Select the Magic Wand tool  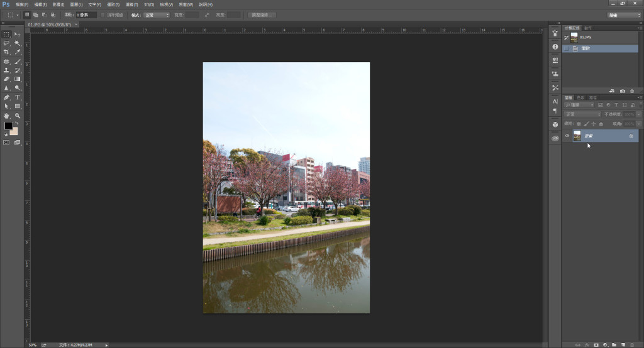click(x=18, y=43)
